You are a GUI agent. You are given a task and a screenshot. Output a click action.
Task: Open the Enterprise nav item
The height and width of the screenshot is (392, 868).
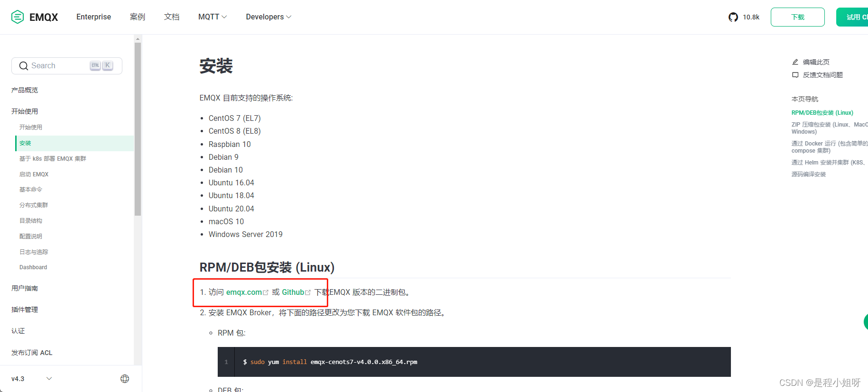(x=93, y=17)
